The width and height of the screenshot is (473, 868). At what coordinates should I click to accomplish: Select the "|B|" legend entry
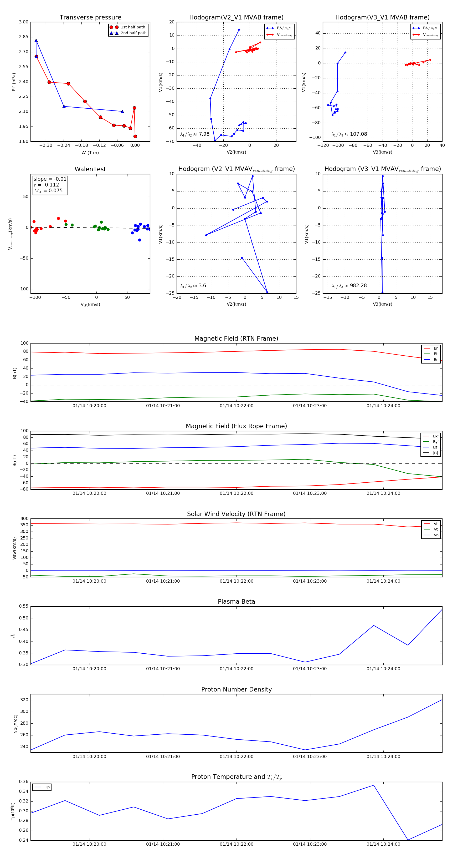(x=431, y=453)
